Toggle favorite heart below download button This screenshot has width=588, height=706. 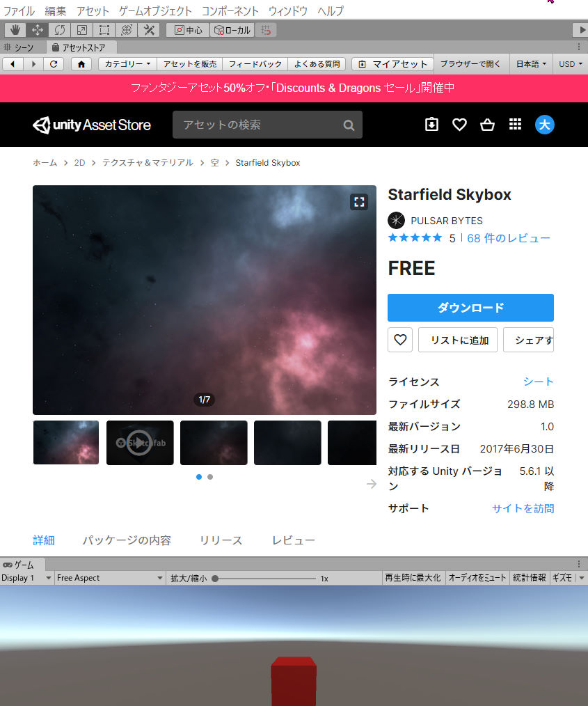(400, 340)
